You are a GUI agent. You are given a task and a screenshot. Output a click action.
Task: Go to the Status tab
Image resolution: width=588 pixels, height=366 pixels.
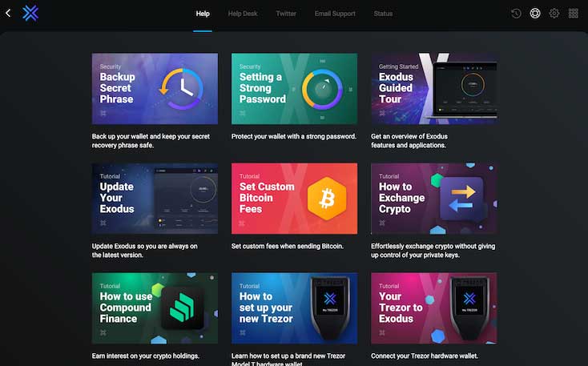(383, 14)
